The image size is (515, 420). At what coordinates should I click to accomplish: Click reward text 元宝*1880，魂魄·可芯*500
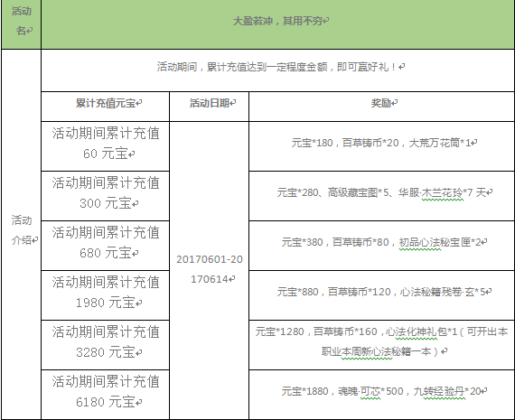tap(342, 391)
